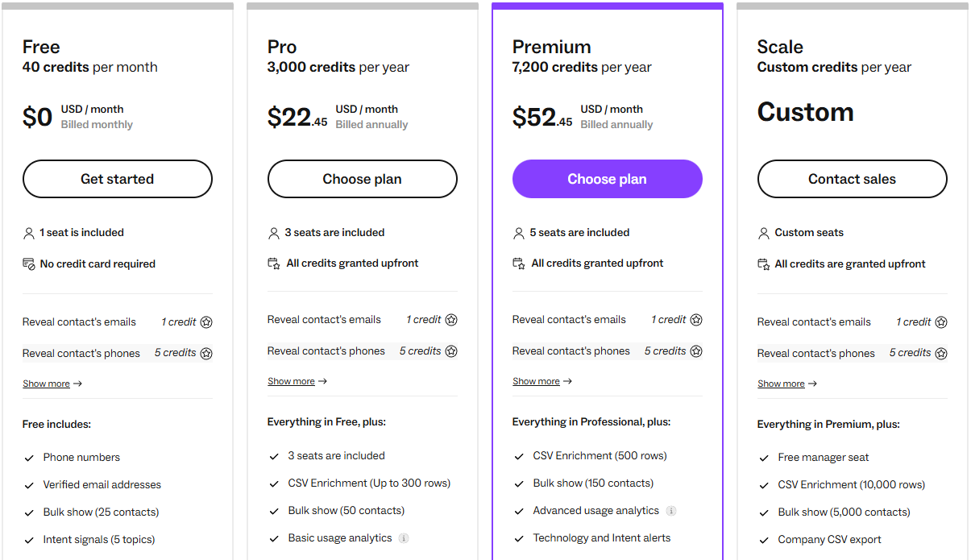This screenshot has height=560, width=971.
Task: Click credit star icon beside Scale plan email credit
Action: pos(941,322)
